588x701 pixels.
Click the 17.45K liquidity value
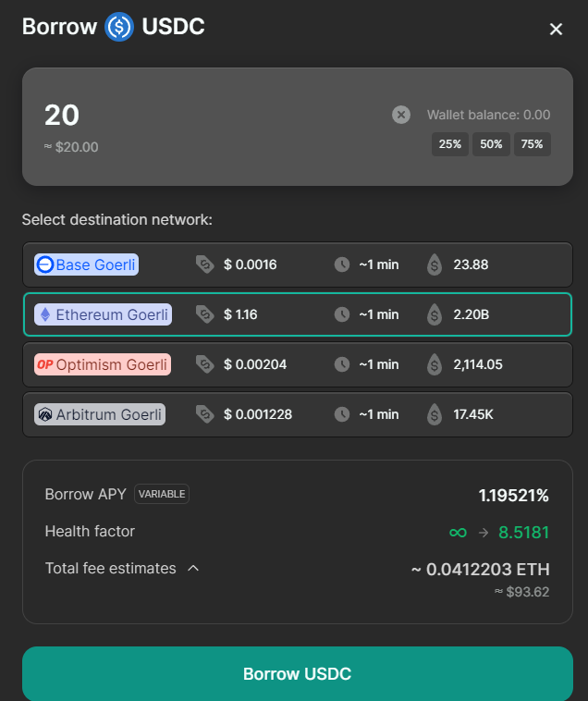pyautogui.click(x=473, y=414)
